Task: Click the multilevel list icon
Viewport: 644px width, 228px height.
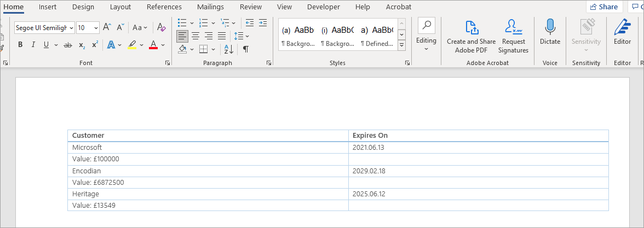Action: 225,22
